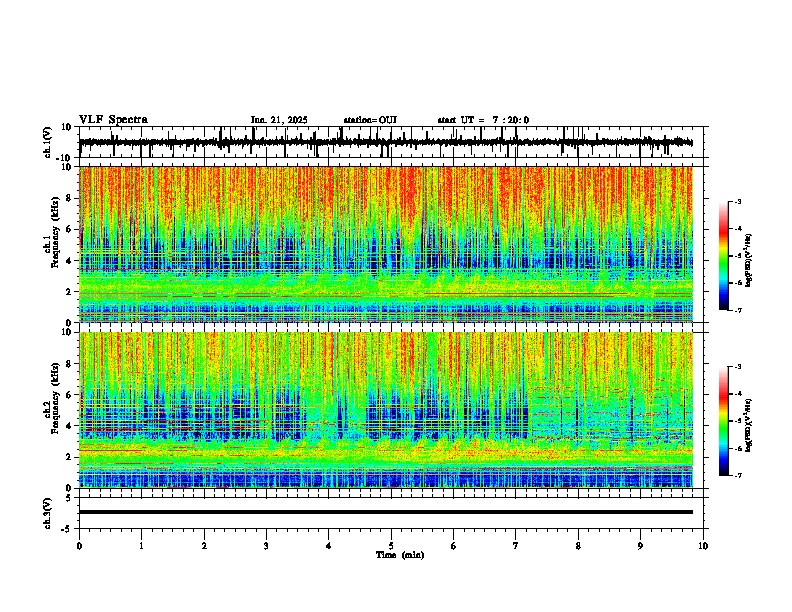Click the '-3' label on ch.1 color scale
Image resolution: width=792 pixels, height=612 pixels.
click(737, 201)
